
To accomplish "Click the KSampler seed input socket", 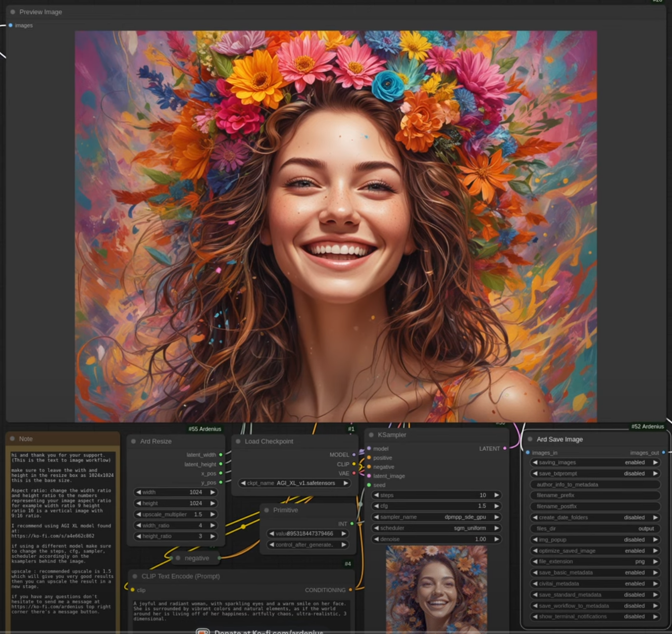I will (369, 484).
